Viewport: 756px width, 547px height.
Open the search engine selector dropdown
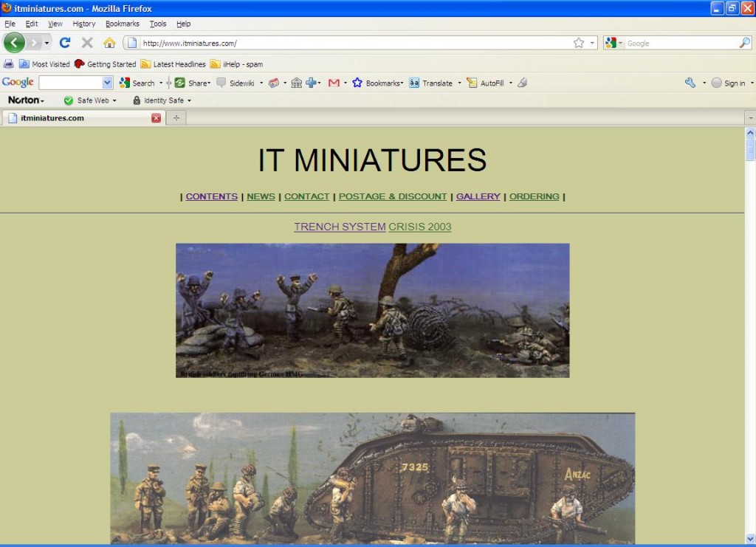614,43
